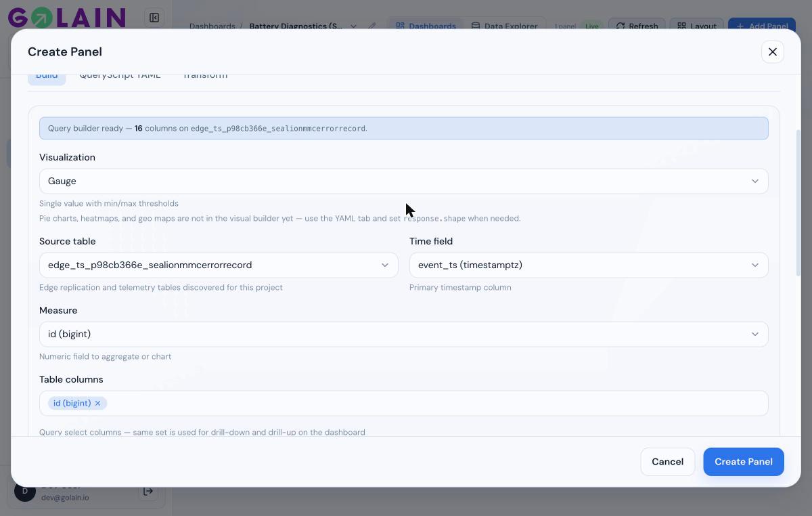This screenshot has width=812, height=516.
Task: Click Layout in background dashboard header
Action: tap(697, 26)
